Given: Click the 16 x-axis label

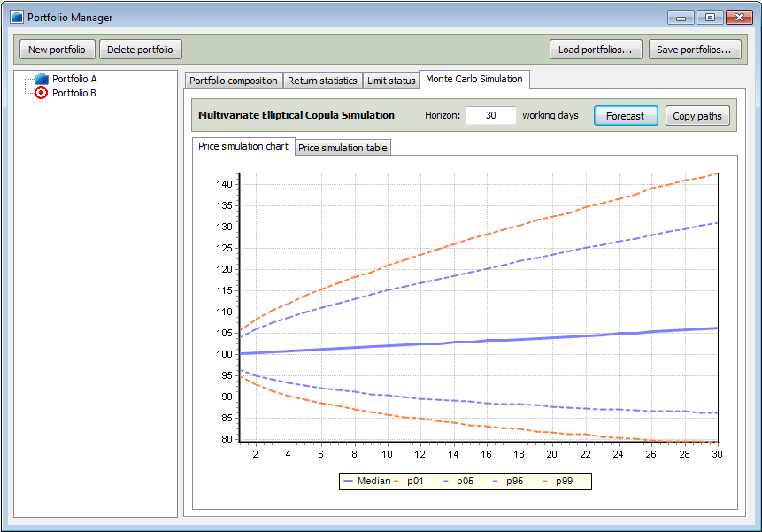Looking at the screenshot, I should [x=486, y=454].
